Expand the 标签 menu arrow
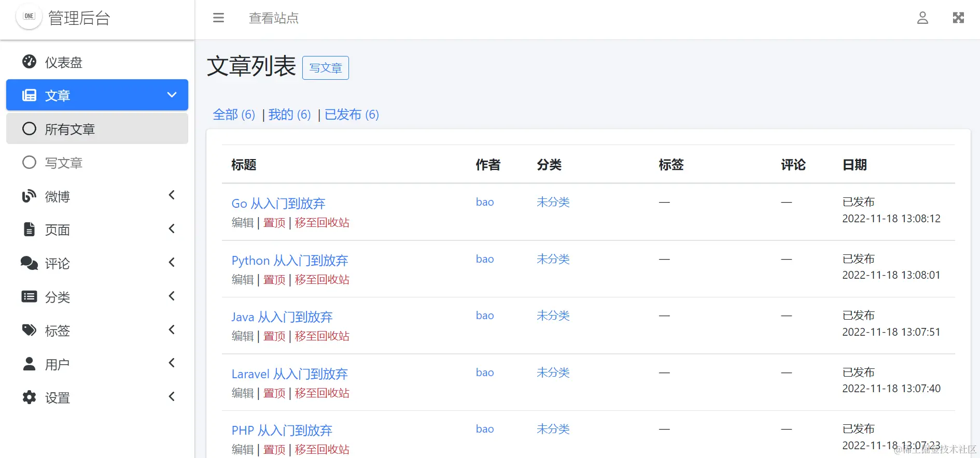This screenshot has width=980, height=458. point(172,330)
